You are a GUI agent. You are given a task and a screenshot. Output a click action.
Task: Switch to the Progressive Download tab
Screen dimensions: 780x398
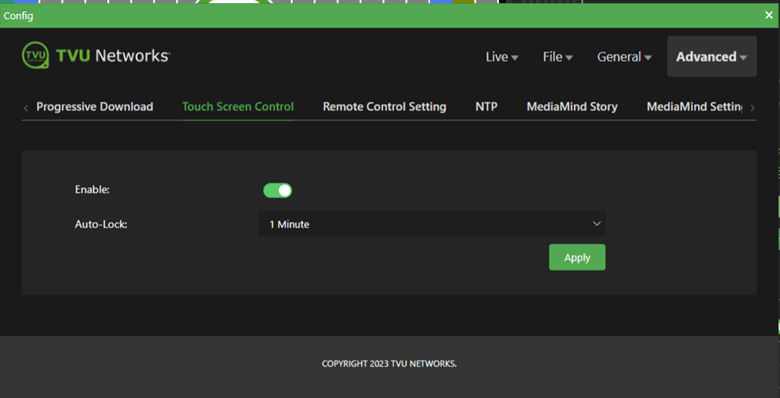(95, 107)
